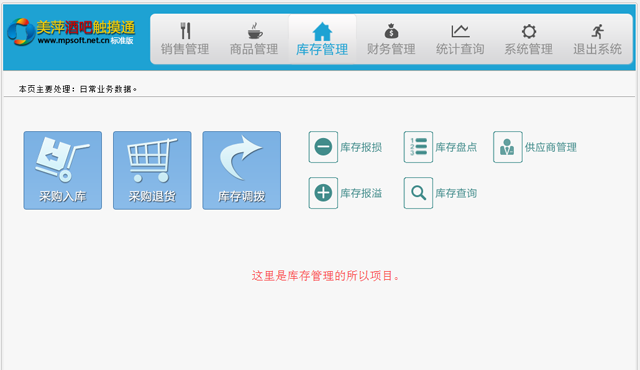Open 库存调拨 stock transfer tile
Image resolution: width=640 pixels, height=370 pixels.
(x=242, y=170)
